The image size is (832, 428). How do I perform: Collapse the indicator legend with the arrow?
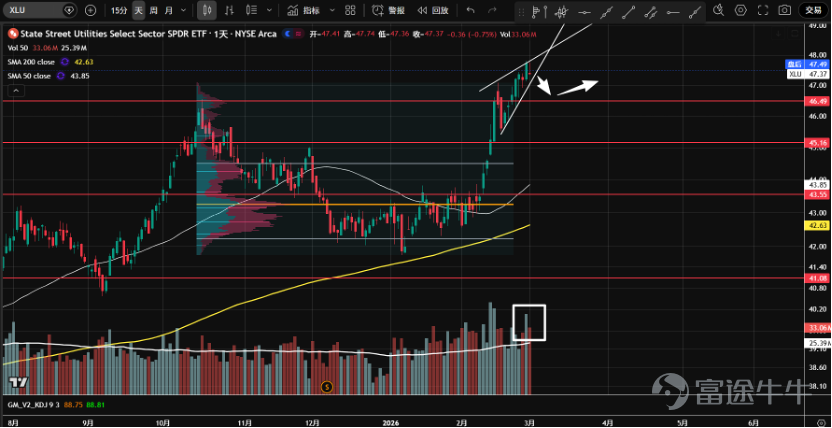click(x=16, y=91)
